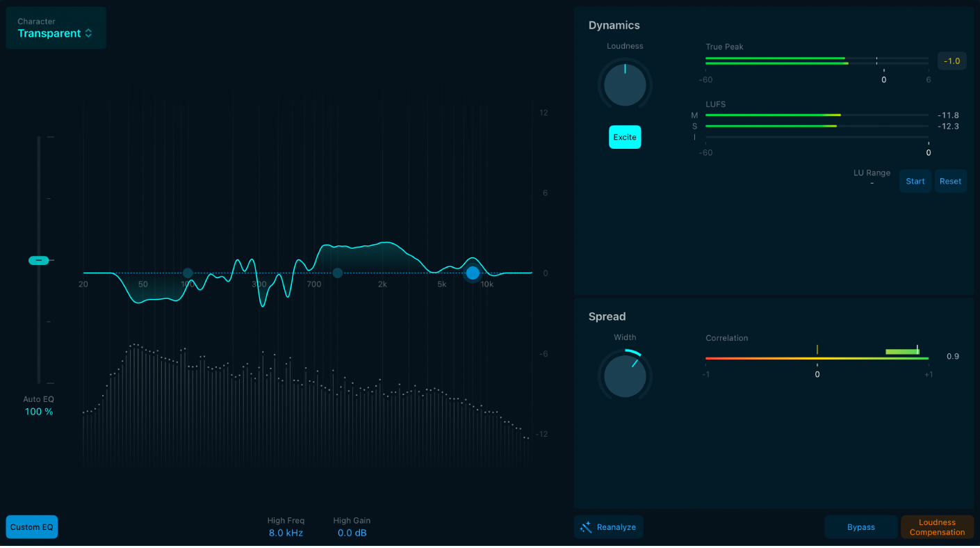The width and height of the screenshot is (980, 548).
Task: Toggle Bypass for the mastering chain
Action: click(860, 526)
